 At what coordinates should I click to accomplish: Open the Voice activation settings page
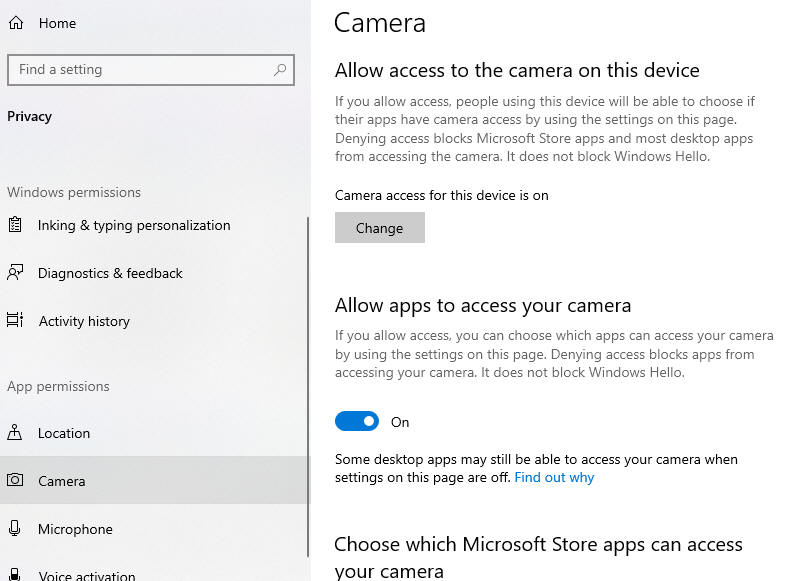86,575
